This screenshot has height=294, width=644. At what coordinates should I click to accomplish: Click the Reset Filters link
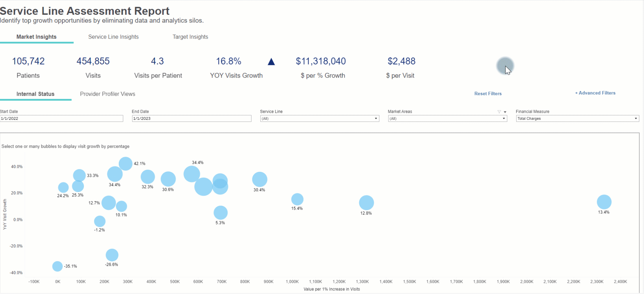tap(488, 94)
